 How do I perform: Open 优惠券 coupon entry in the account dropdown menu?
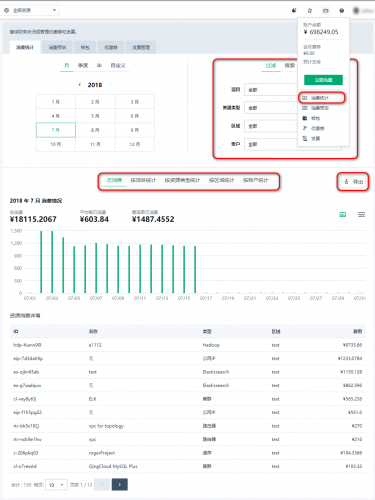(x=313, y=128)
